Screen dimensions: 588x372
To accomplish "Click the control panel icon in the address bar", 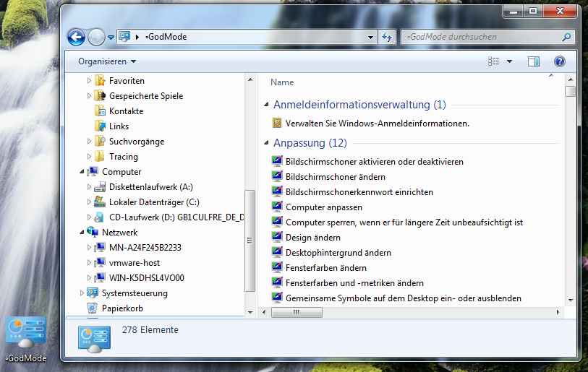I will coord(124,36).
